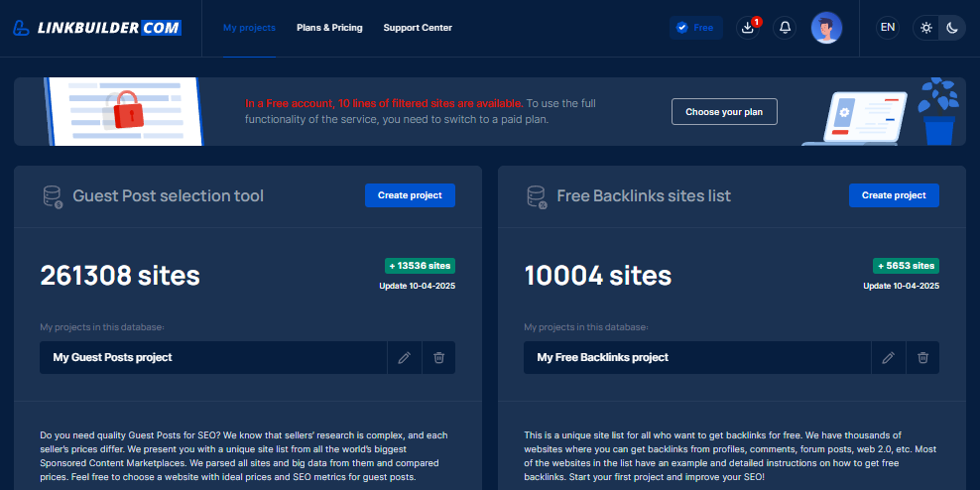Click the 261308 sites count
The width and height of the screenshot is (980, 490).
(x=120, y=275)
